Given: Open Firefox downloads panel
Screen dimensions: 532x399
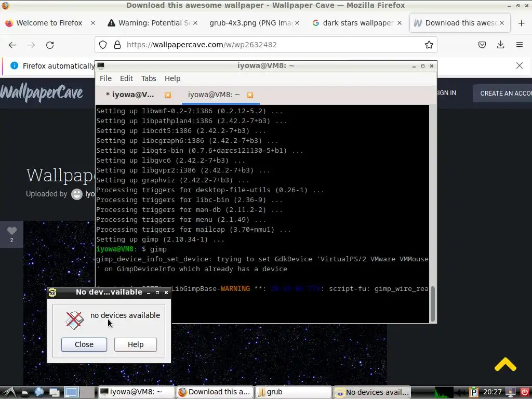Looking at the screenshot, I should pos(501,45).
